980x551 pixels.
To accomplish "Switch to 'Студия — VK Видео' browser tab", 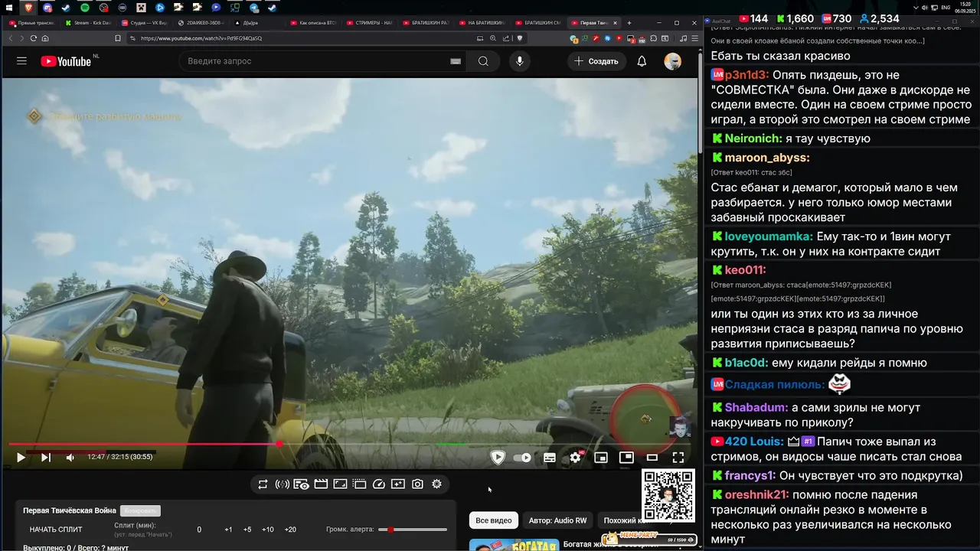I will coord(144,23).
